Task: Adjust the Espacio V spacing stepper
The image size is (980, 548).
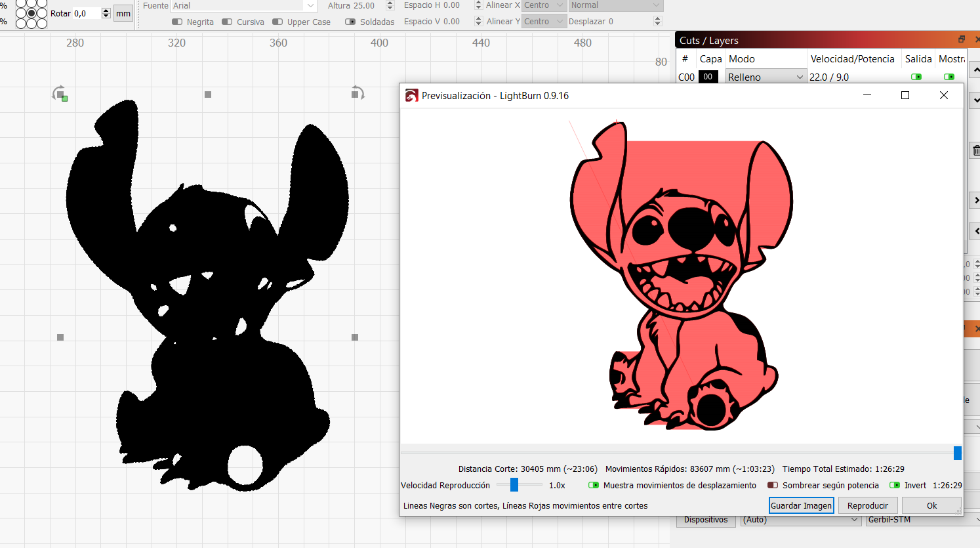Action: click(478, 22)
